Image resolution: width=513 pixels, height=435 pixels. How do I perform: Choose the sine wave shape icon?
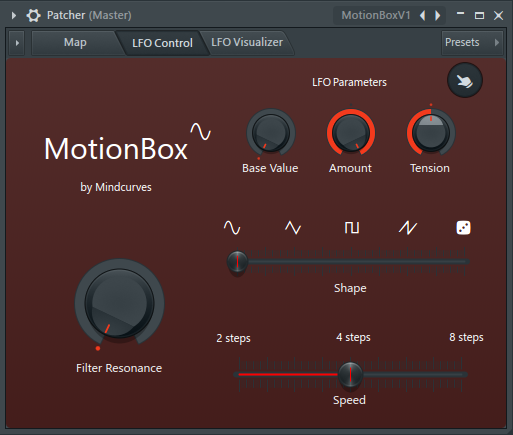point(232,228)
